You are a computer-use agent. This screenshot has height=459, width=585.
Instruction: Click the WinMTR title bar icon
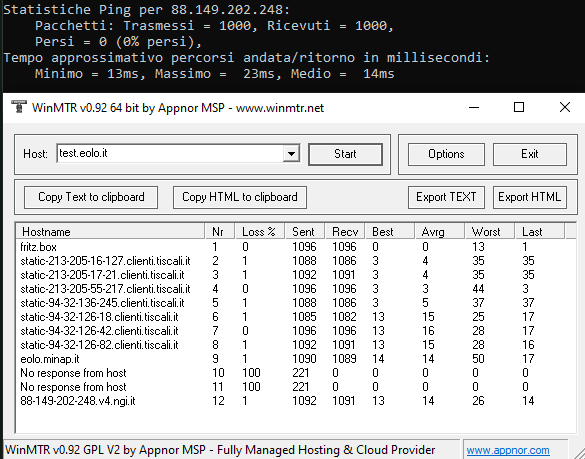[x=19, y=107]
